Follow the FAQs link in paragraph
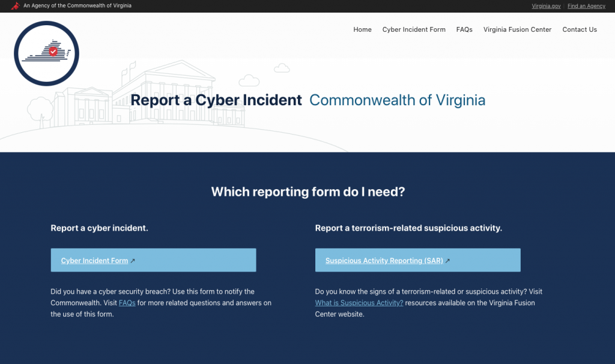This screenshot has width=615, height=364. click(x=127, y=303)
